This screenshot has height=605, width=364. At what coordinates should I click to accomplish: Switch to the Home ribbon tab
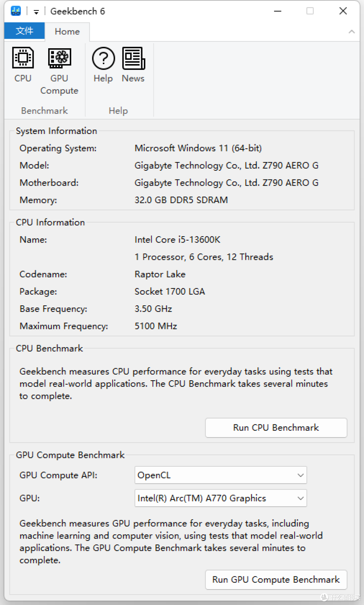click(x=67, y=32)
